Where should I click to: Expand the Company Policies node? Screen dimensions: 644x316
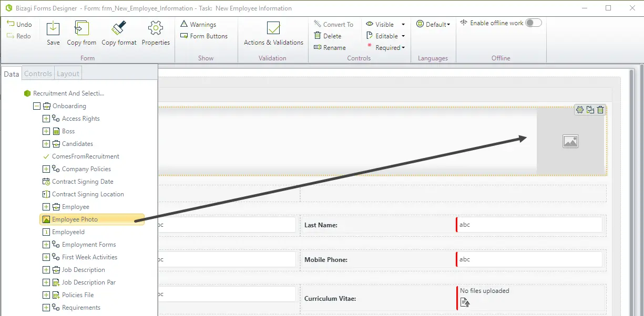pos(46,169)
